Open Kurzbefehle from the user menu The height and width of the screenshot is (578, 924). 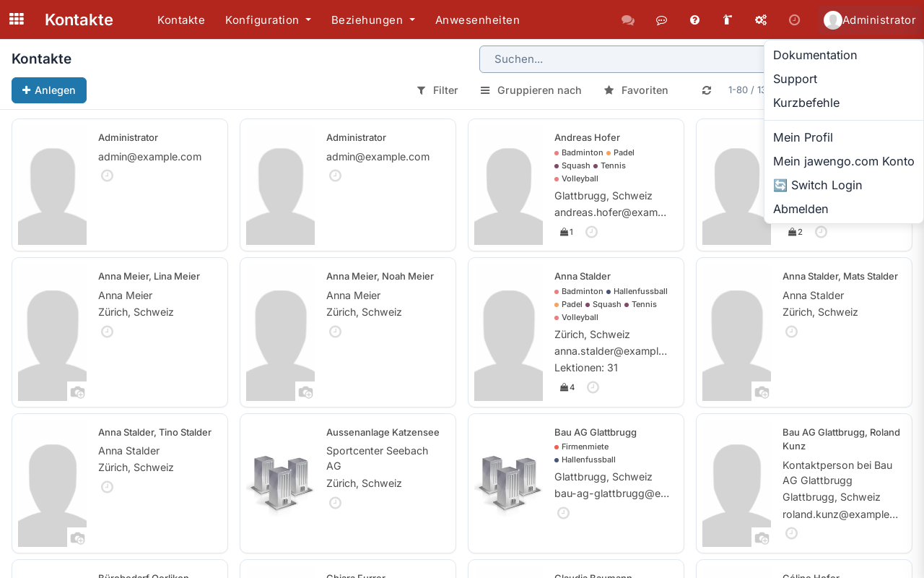click(844, 103)
